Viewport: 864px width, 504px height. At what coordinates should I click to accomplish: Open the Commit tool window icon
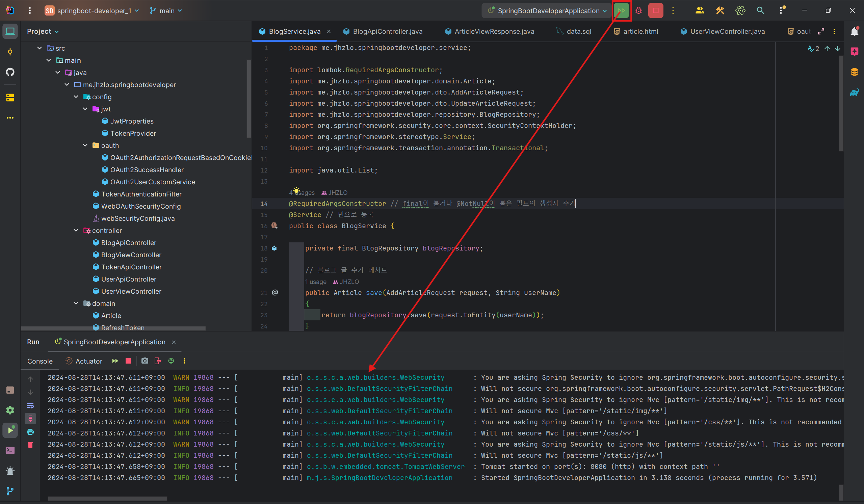[10, 52]
